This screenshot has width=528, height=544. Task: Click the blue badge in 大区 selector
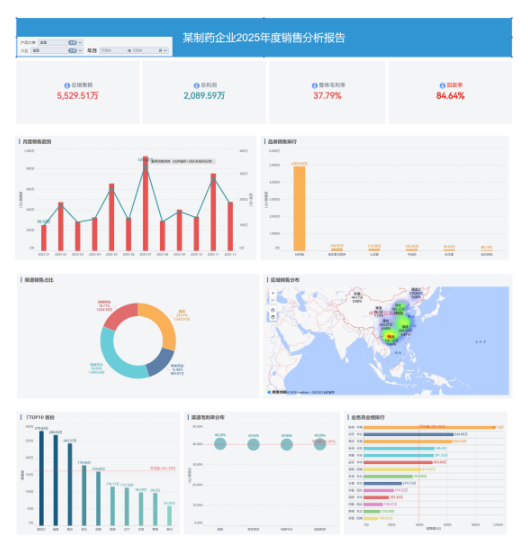[72, 50]
